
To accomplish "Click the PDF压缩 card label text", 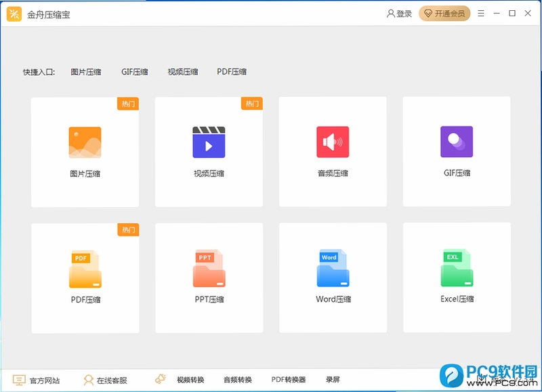I will click(86, 300).
